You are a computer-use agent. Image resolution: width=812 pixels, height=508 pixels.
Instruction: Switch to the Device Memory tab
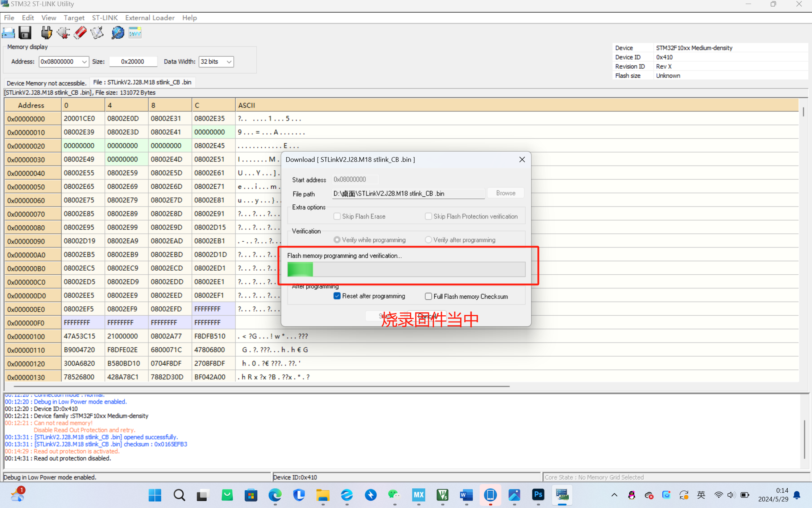point(46,83)
